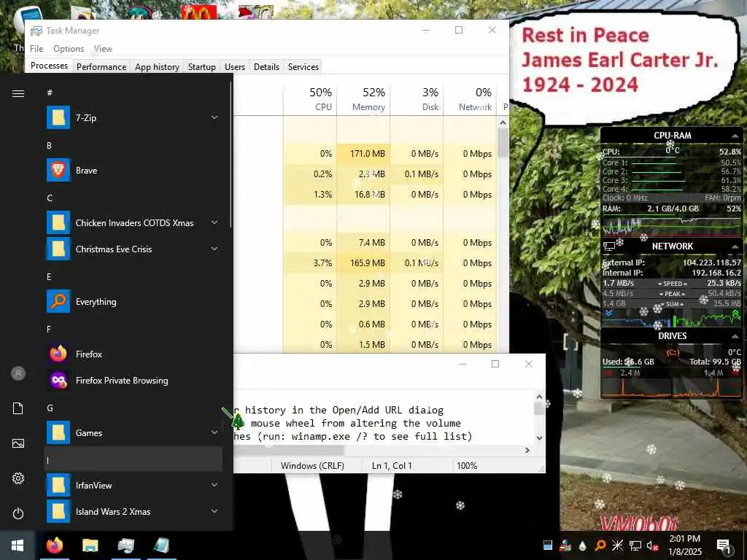Open Task Manager File menu
Viewport: 747px width, 560px height.
point(36,49)
